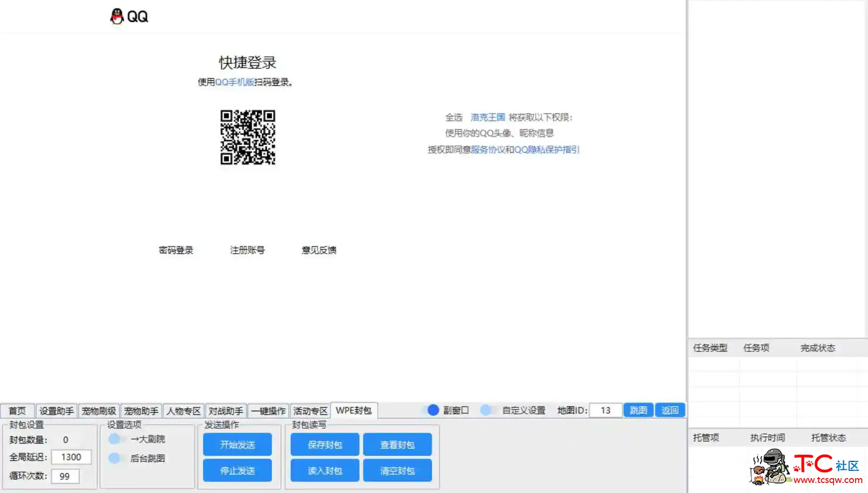This screenshot has height=493, width=868.
Task: Click the 地图ID input field
Action: [605, 410]
